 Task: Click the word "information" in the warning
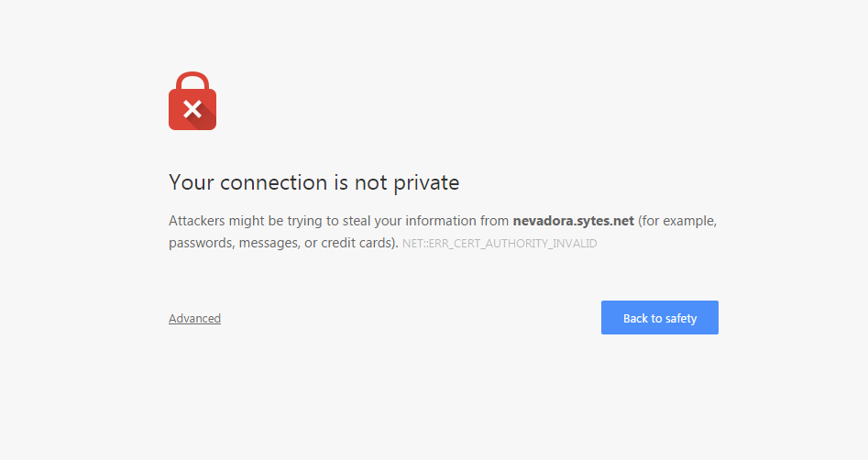pos(441,221)
